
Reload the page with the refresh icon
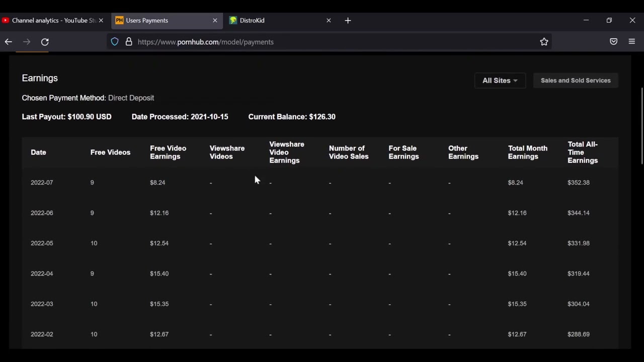click(45, 42)
